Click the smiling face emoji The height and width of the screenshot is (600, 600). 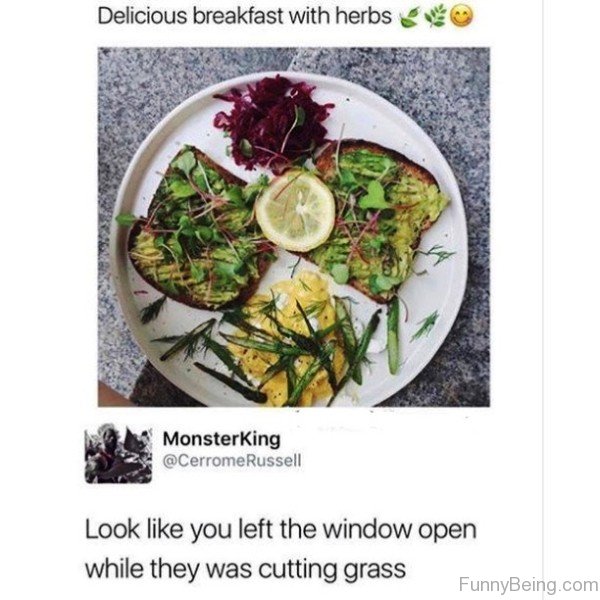461,17
